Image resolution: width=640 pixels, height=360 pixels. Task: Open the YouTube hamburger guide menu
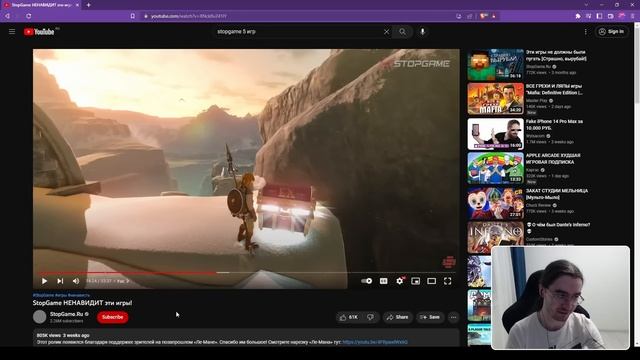click(12, 31)
